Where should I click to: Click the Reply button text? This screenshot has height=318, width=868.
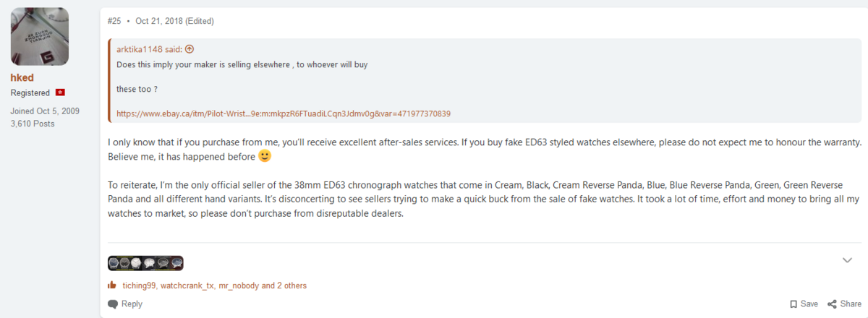132,304
